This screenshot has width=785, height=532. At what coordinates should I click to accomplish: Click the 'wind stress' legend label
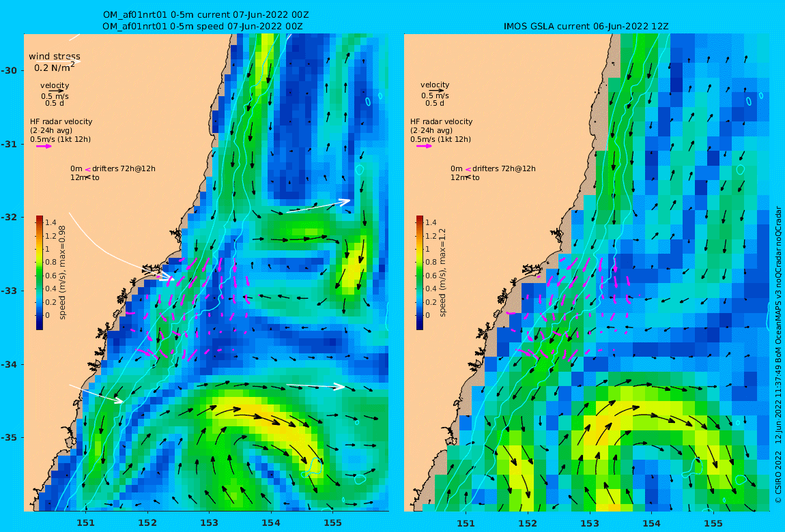[x=55, y=57]
